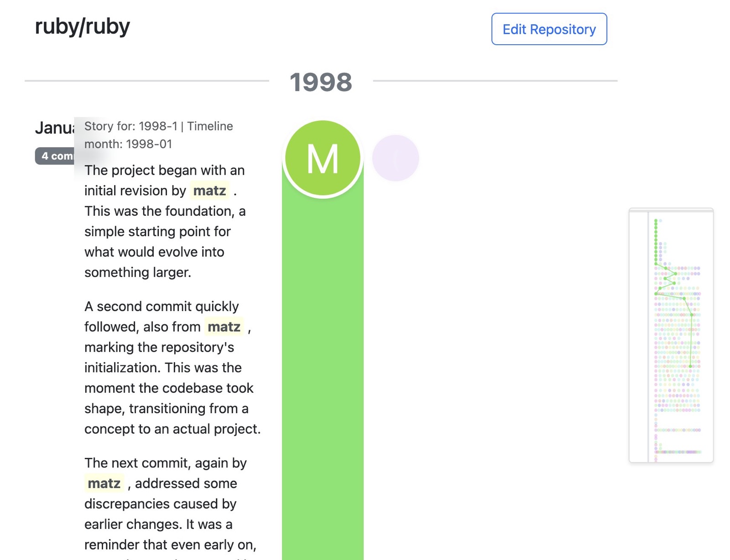Open the Edit Repository button
The image size is (730, 560).
point(549,29)
